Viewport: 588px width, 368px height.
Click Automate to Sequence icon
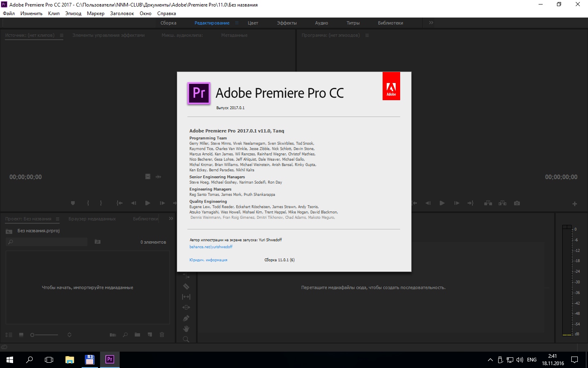[x=113, y=335]
